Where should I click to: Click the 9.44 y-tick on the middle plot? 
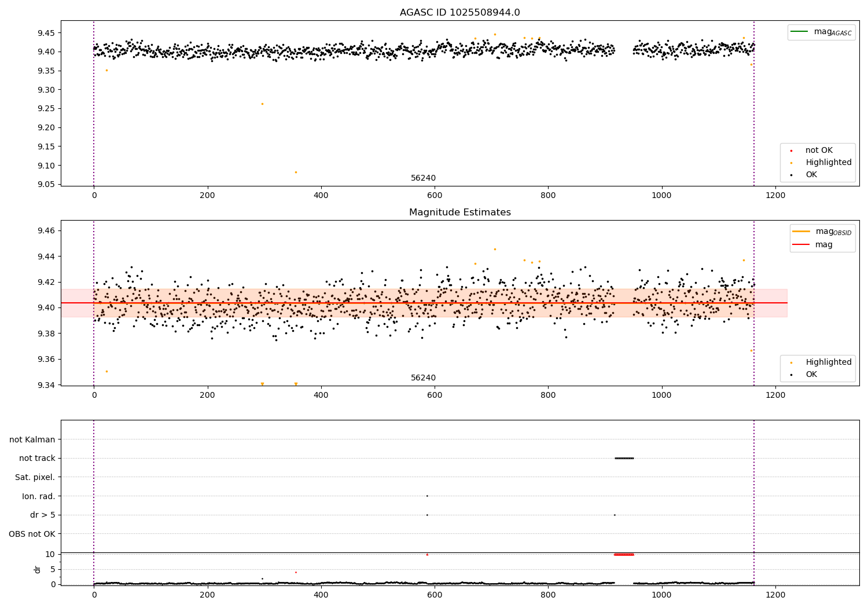click(x=46, y=257)
